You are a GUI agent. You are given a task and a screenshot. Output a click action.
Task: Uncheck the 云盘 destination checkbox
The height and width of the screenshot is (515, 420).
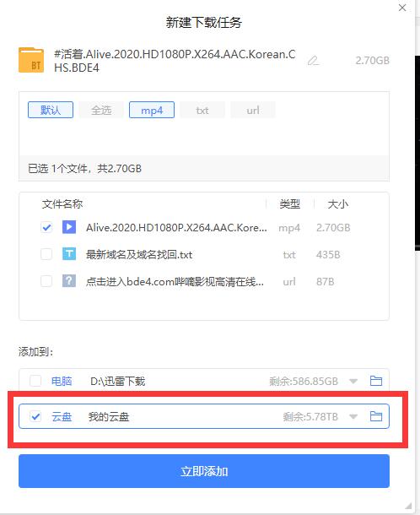[35, 416]
